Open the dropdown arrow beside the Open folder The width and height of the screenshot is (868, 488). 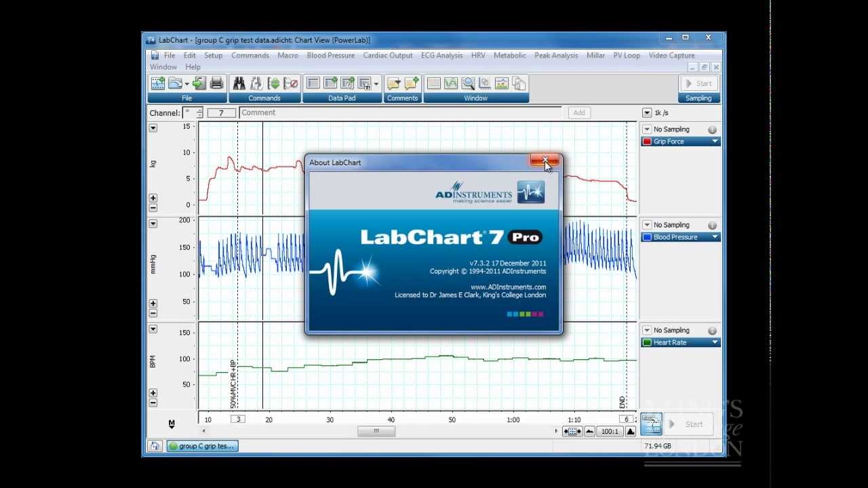point(187,84)
